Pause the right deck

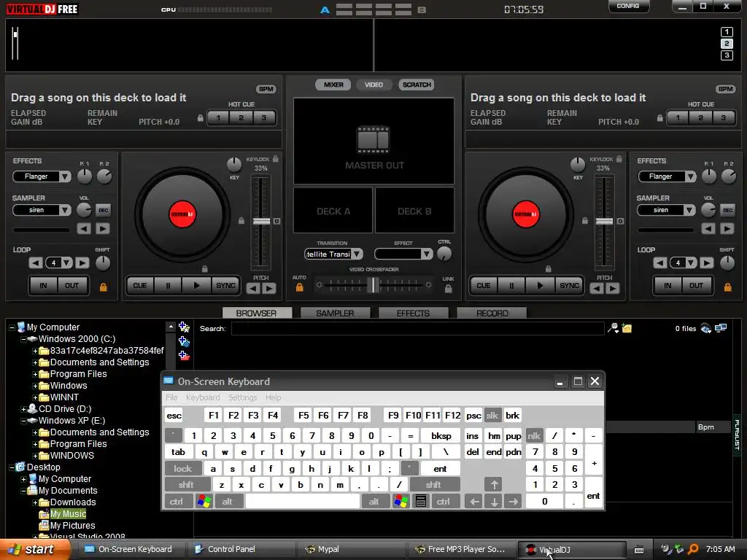click(511, 286)
